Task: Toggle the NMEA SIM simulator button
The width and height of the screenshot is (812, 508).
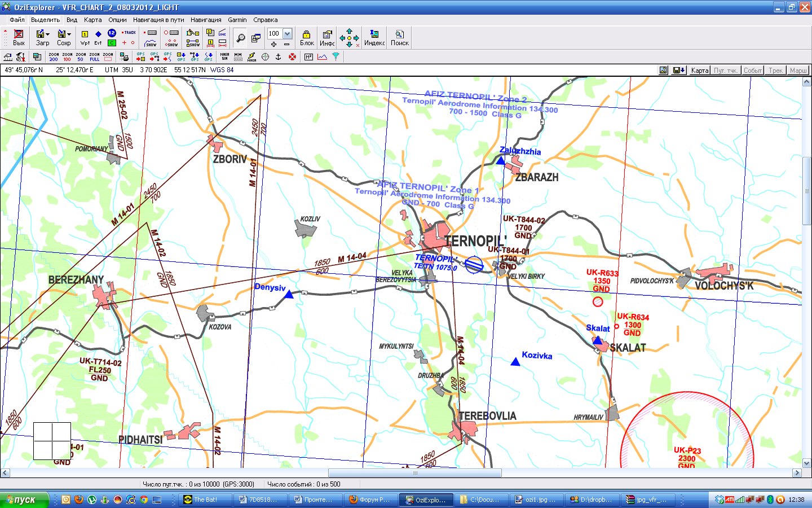Action: tap(224, 56)
